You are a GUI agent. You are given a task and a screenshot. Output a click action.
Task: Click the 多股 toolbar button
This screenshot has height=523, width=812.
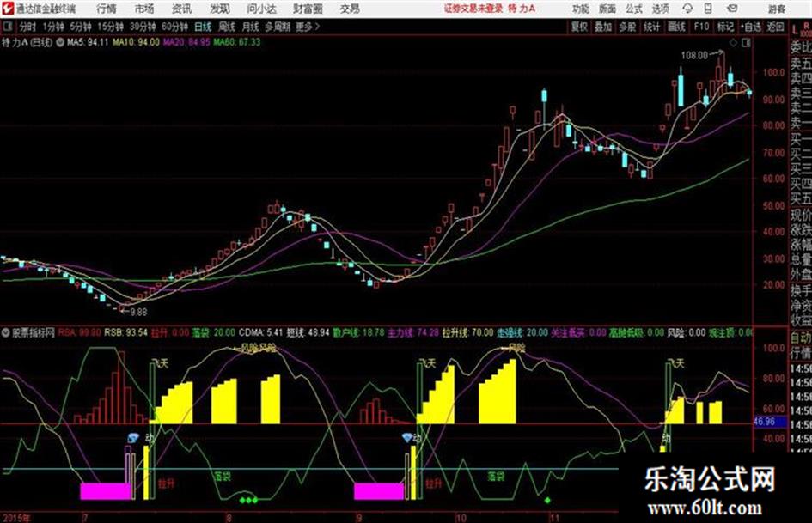(x=627, y=27)
